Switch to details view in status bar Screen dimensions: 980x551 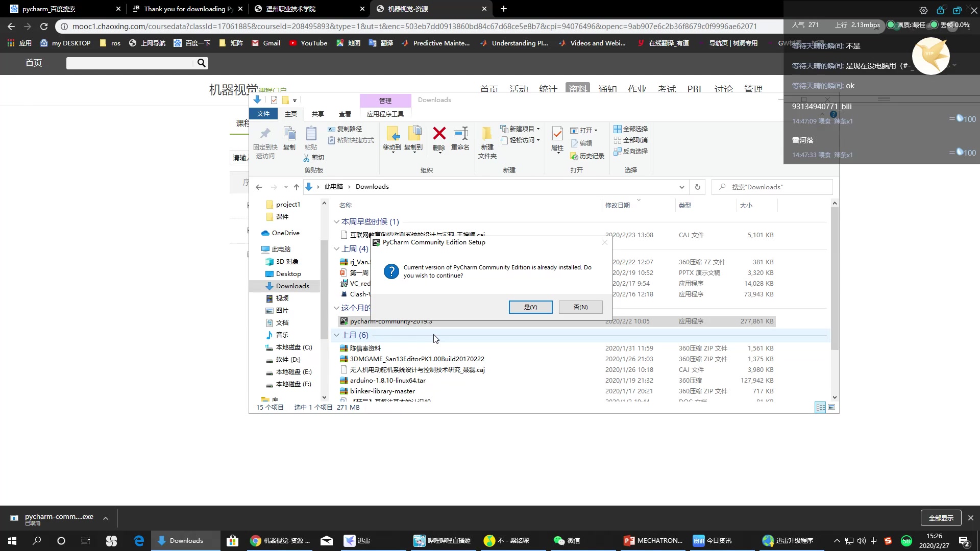(820, 407)
